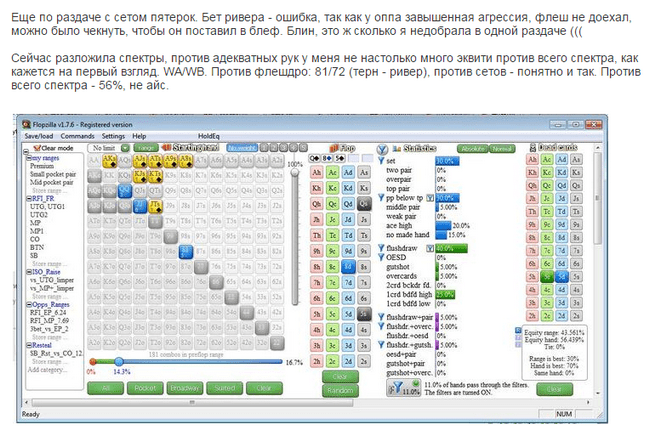Image resolution: width=650 pixels, height=436 pixels.
Task: Toggle the filters on/off button showing 11.0%
Action: [404, 388]
